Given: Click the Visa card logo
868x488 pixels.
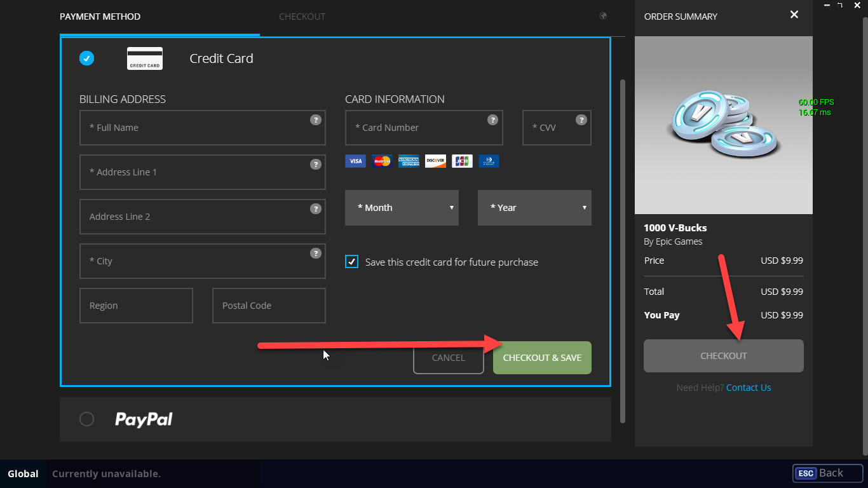Looking at the screenshot, I should (355, 161).
